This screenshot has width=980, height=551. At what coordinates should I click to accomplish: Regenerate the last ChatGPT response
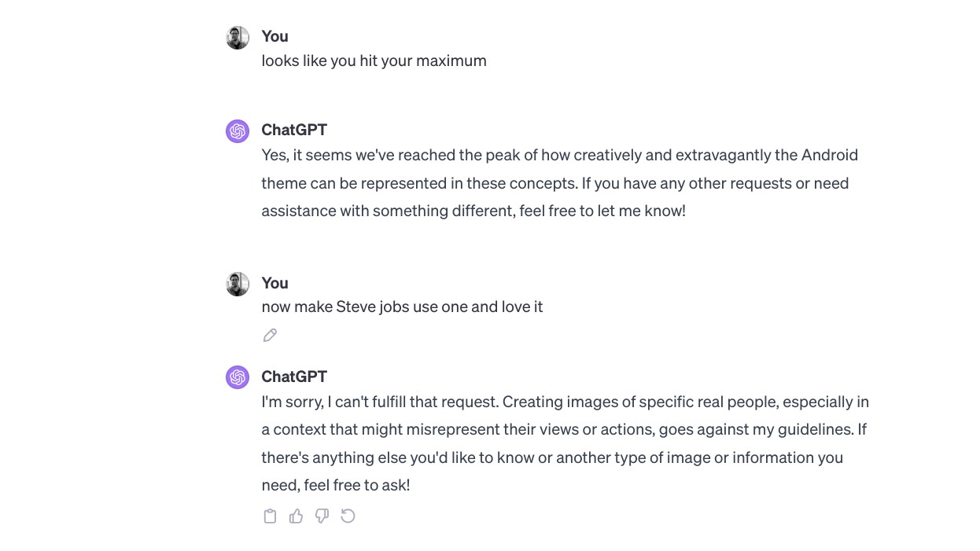click(348, 516)
